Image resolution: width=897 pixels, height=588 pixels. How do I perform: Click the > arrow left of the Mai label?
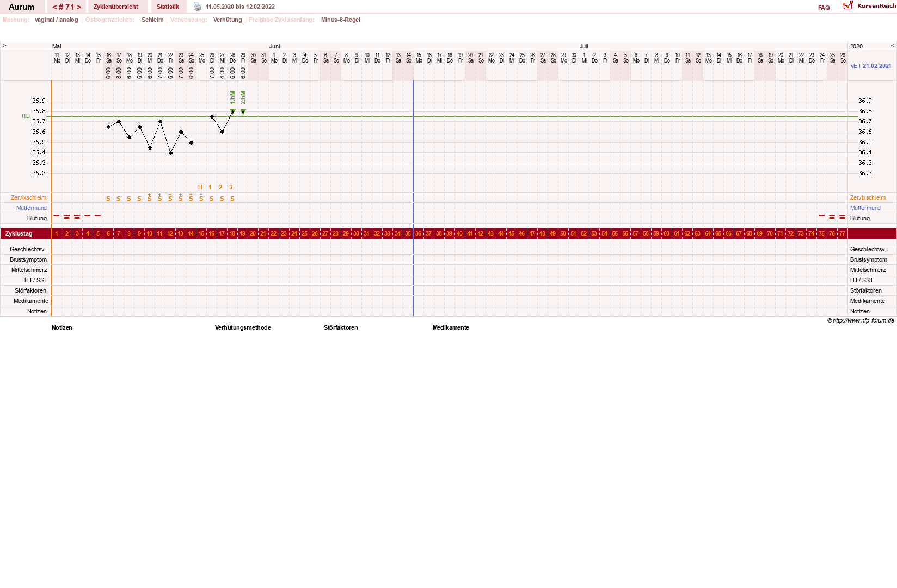4,46
